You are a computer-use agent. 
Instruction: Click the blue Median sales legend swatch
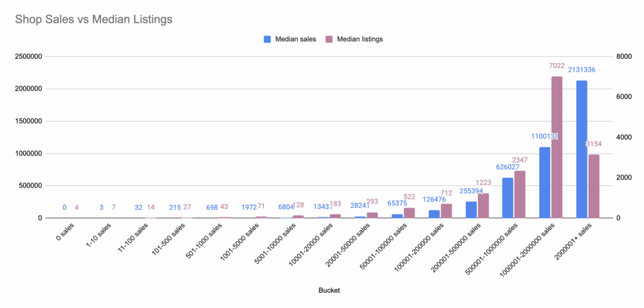point(267,39)
